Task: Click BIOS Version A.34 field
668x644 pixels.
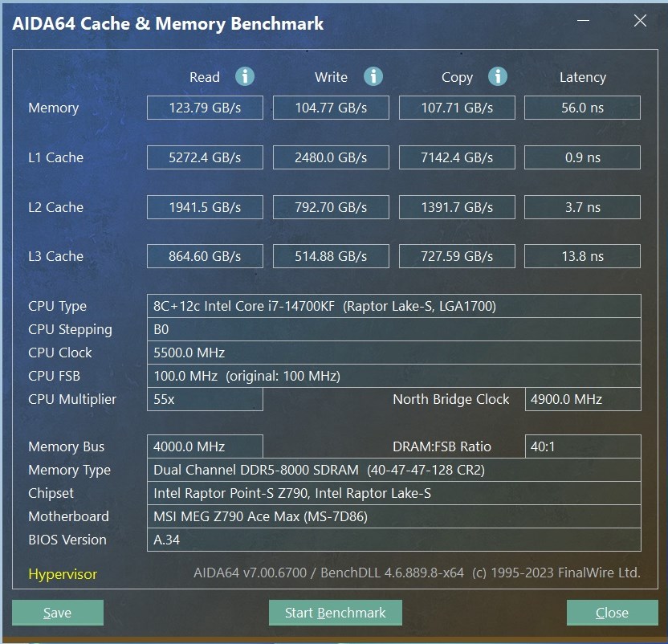Action: [x=394, y=540]
